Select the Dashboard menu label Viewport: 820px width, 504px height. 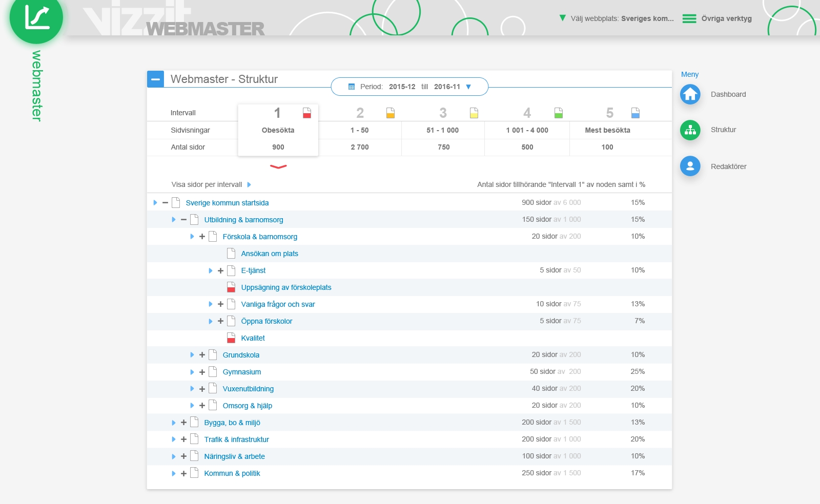click(728, 94)
